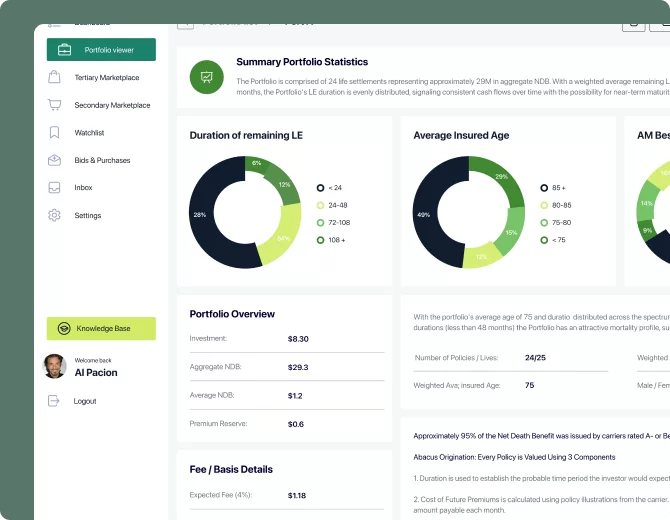Select the '75-80' legend marker
This screenshot has height=520, width=670.
tap(544, 223)
